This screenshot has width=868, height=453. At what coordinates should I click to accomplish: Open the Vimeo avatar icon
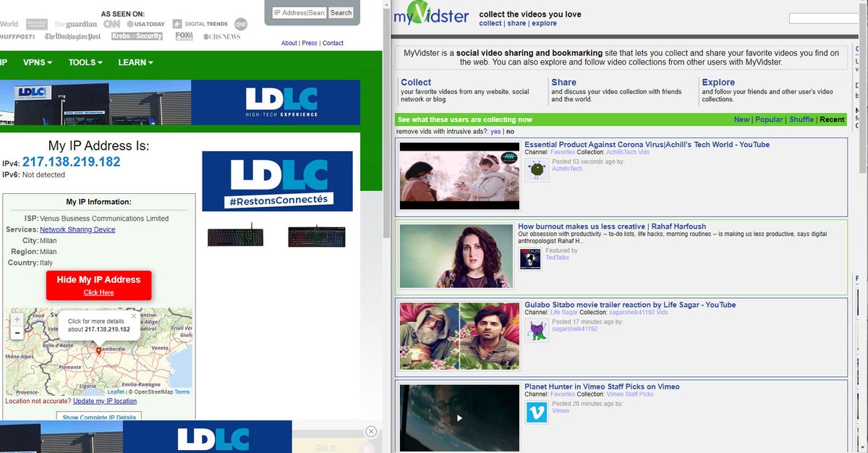pos(536,412)
